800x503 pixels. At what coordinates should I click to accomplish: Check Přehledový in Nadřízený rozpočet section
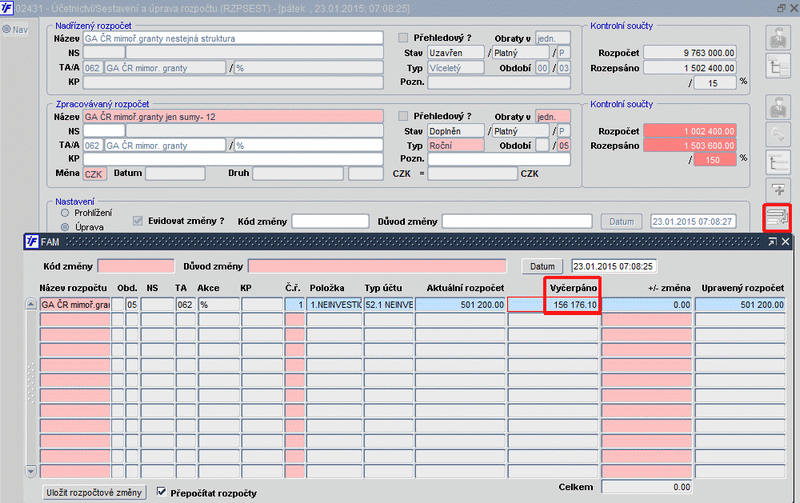tap(404, 37)
